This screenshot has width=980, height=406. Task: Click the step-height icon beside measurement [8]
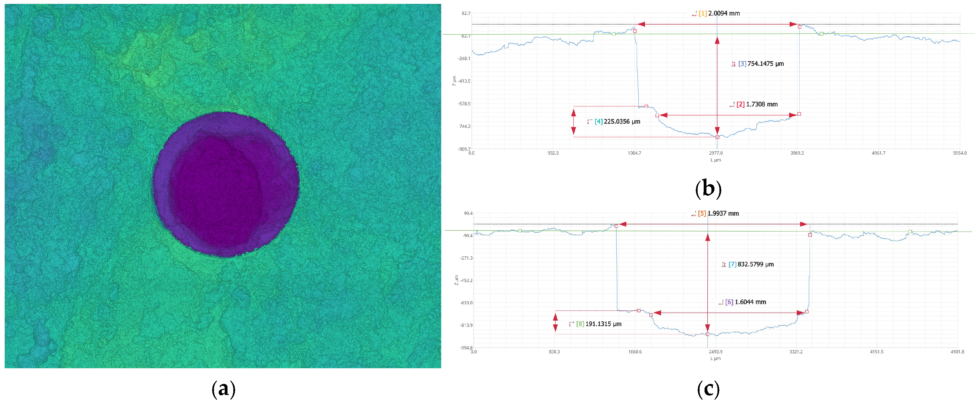(571, 324)
